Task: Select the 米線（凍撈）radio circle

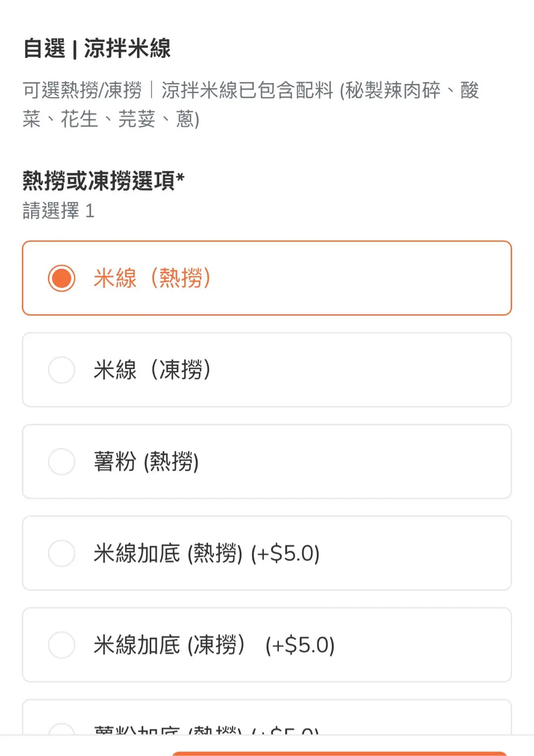Action: pos(62,370)
